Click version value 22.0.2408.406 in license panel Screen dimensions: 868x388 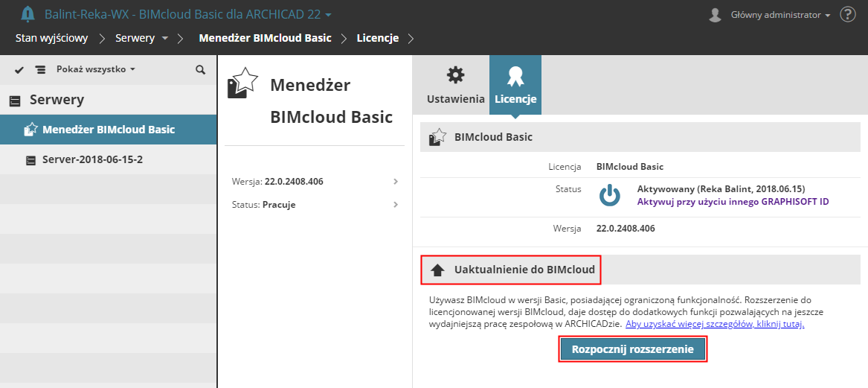click(x=626, y=228)
